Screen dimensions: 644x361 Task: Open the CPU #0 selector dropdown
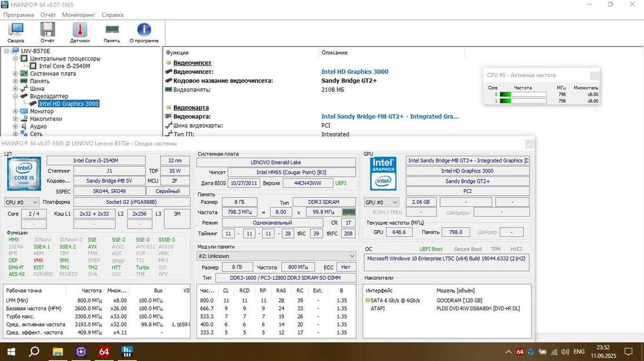point(21,202)
